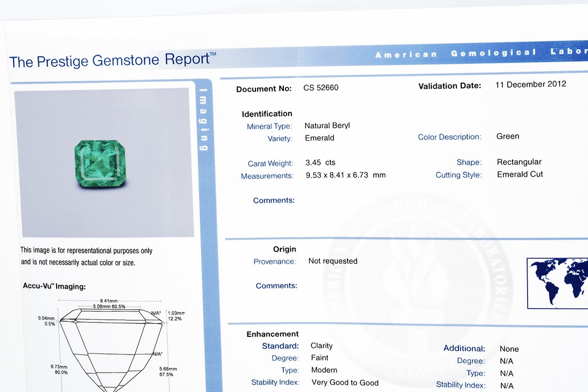Image resolution: width=588 pixels, height=392 pixels.
Task: Click the vertical "Imaging" label
Action: coord(203,119)
